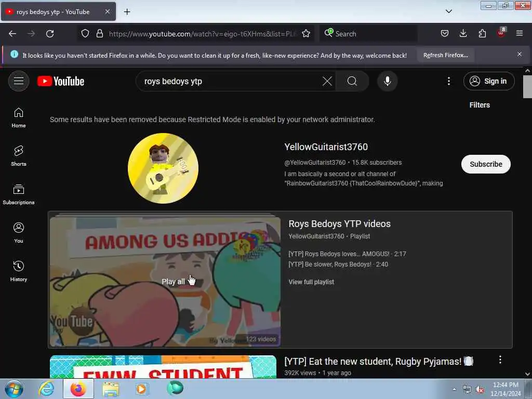532x399 pixels.
Task: Dismiss the Firefox notification bar
Action: (520, 54)
